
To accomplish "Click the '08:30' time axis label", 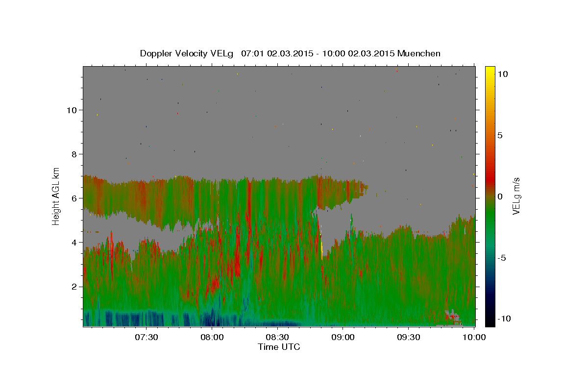I will pos(277,337).
